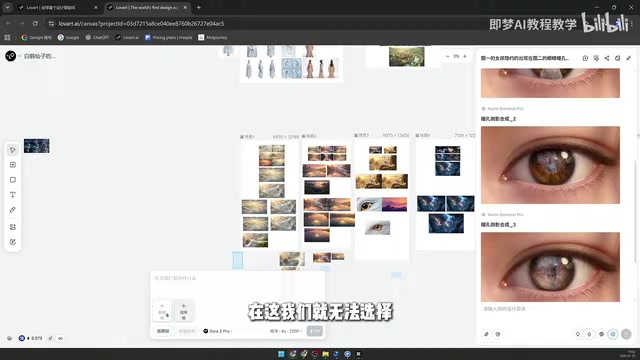Share the chat conversation
The image size is (640, 360).
607,58
